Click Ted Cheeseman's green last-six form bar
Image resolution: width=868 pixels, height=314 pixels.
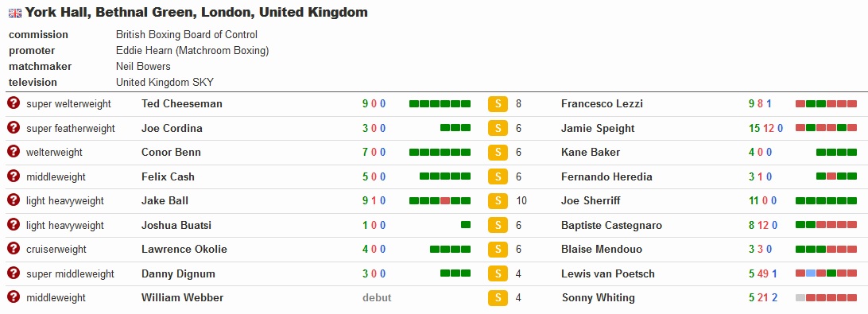click(440, 103)
